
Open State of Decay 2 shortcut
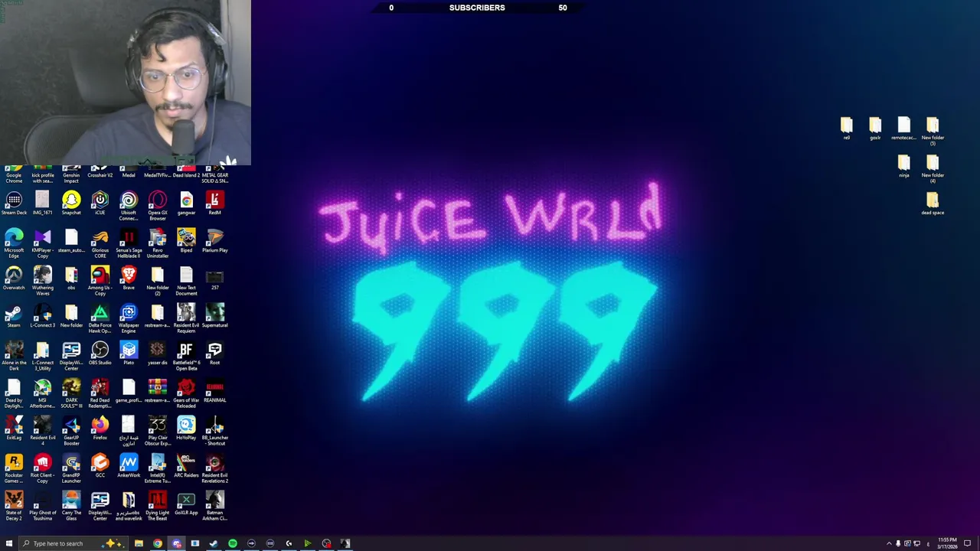pyautogui.click(x=14, y=507)
